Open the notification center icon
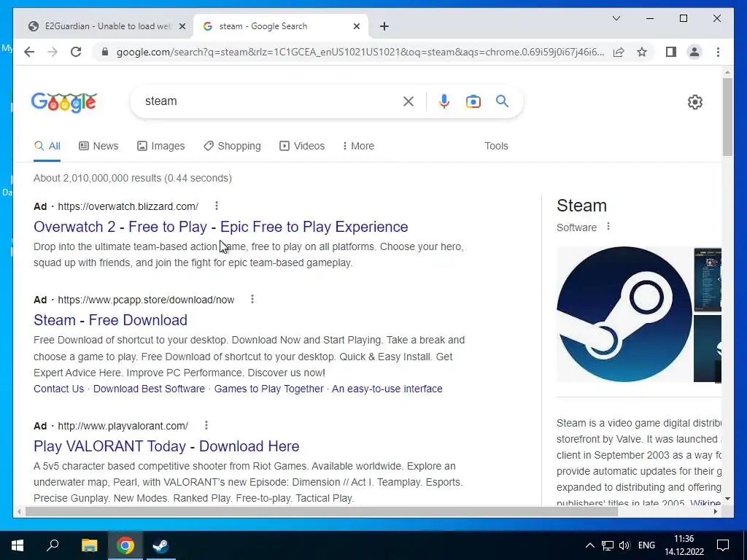Viewport: 747px width, 560px height. coord(723,545)
